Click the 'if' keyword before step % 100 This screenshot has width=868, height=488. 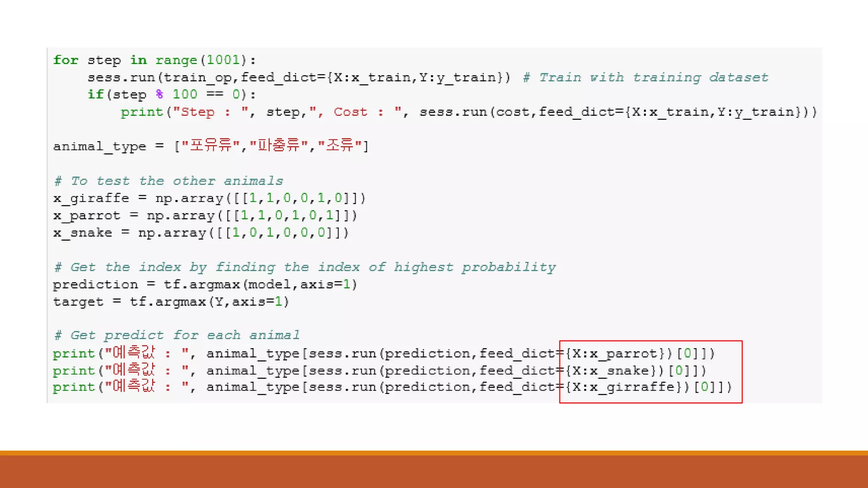(95, 94)
